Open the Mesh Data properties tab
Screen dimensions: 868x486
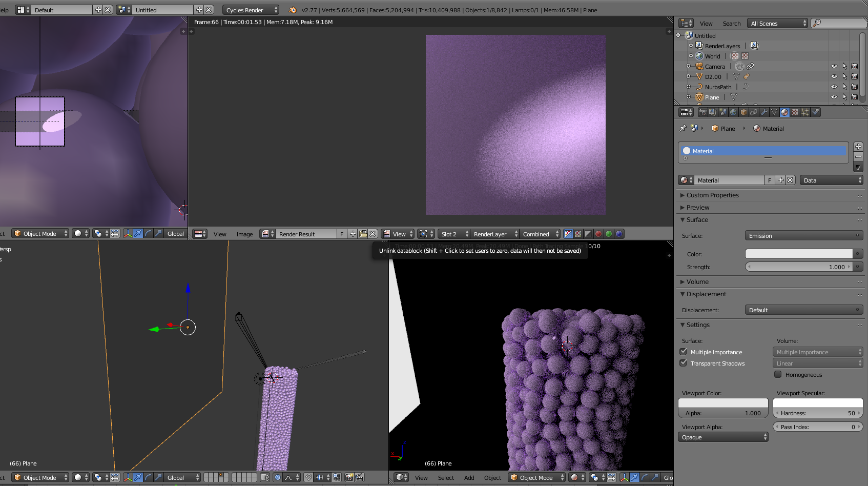[x=774, y=112]
